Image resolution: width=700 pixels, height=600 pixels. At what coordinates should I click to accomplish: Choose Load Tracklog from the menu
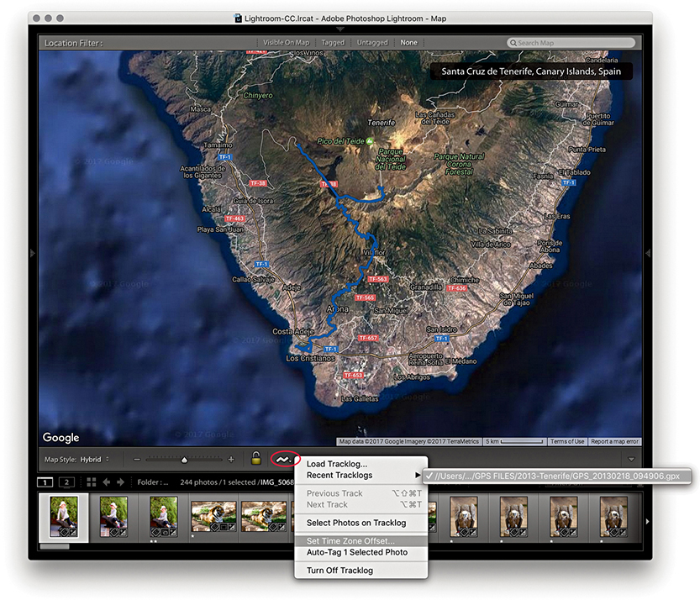[x=336, y=464]
